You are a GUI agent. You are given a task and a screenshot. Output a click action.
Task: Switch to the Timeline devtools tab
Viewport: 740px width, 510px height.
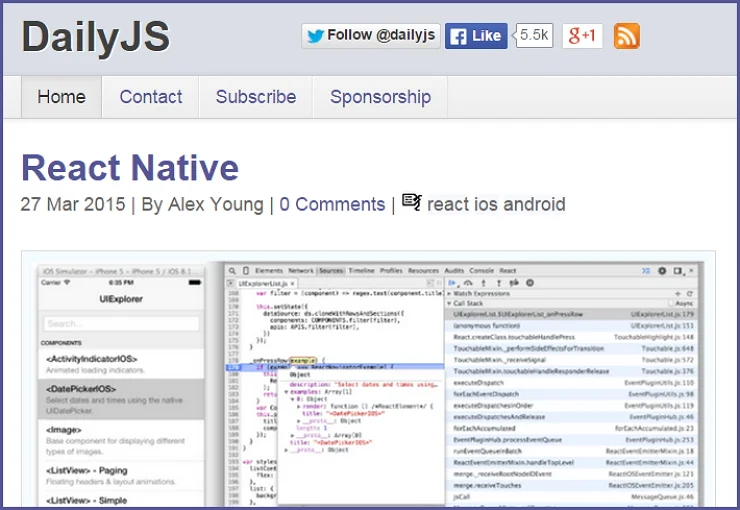click(362, 271)
